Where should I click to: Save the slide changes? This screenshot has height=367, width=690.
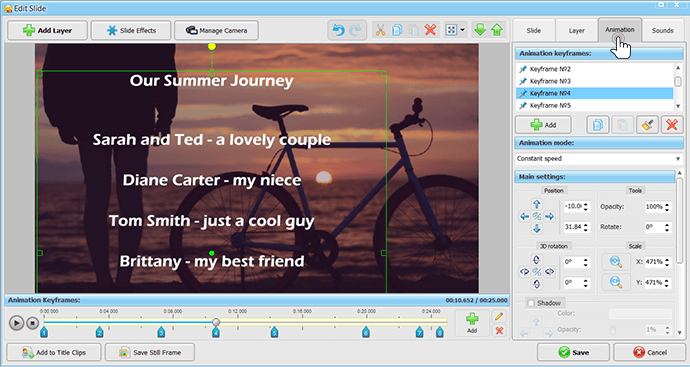click(573, 352)
